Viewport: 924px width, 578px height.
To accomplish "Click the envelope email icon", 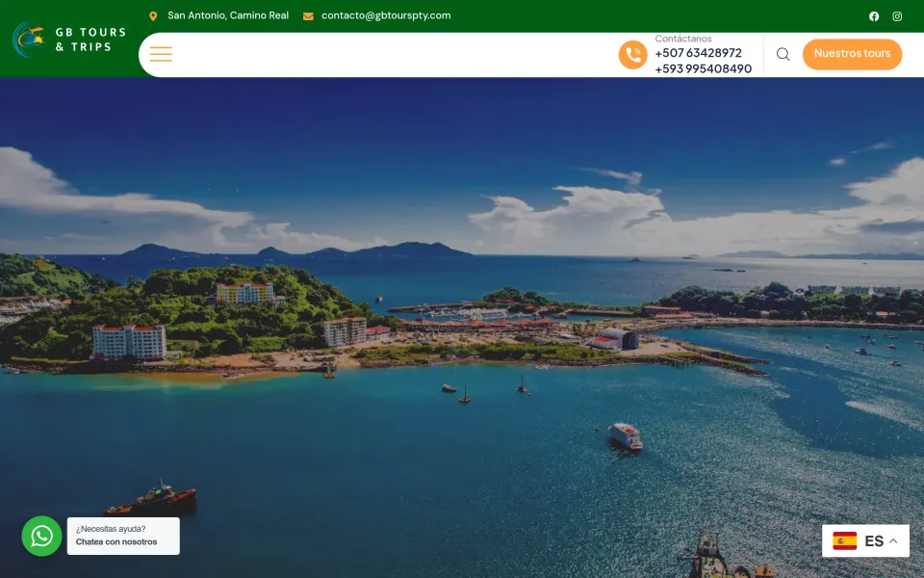I will point(308,16).
